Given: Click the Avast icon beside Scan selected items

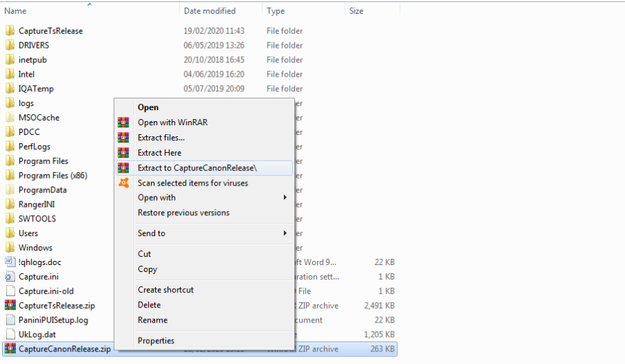Looking at the screenshot, I should click(124, 183).
